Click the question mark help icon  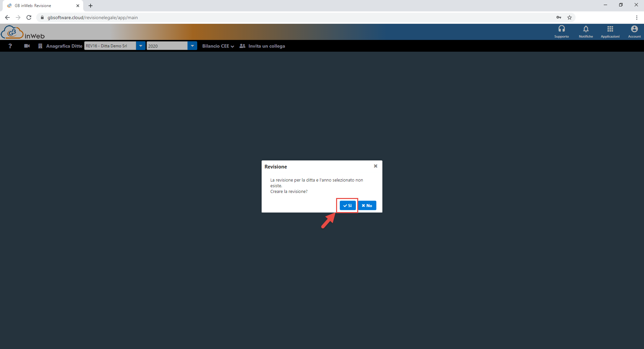10,46
